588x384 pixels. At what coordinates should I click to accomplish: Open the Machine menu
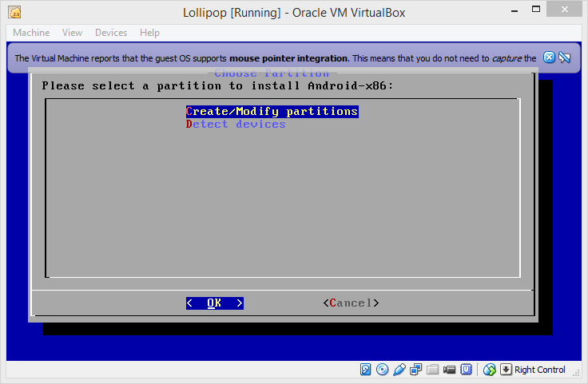[x=31, y=33]
